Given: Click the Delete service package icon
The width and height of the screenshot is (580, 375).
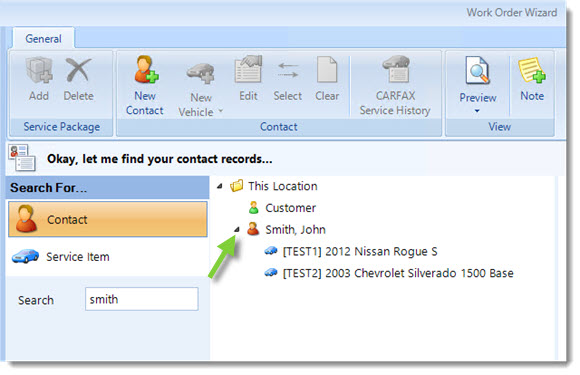Looking at the screenshot, I should pyautogui.click(x=78, y=70).
